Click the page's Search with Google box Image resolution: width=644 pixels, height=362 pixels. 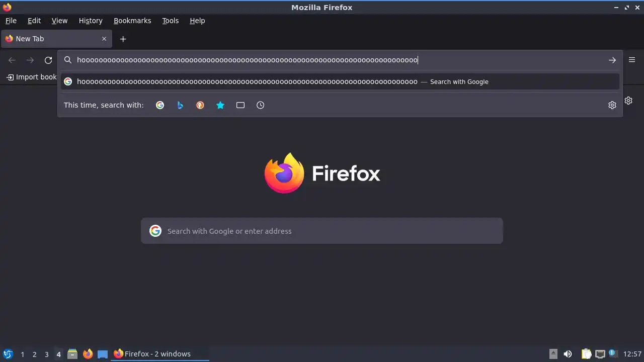(x=322, y=231)
